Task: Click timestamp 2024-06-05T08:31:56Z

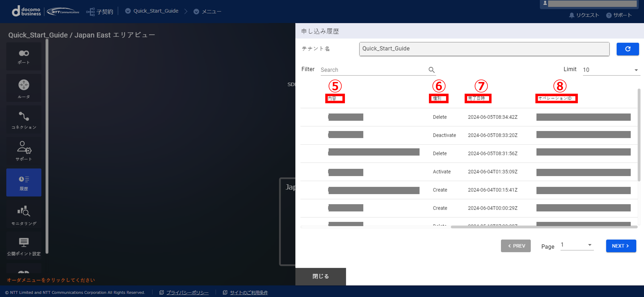Action: coord(492,154)
